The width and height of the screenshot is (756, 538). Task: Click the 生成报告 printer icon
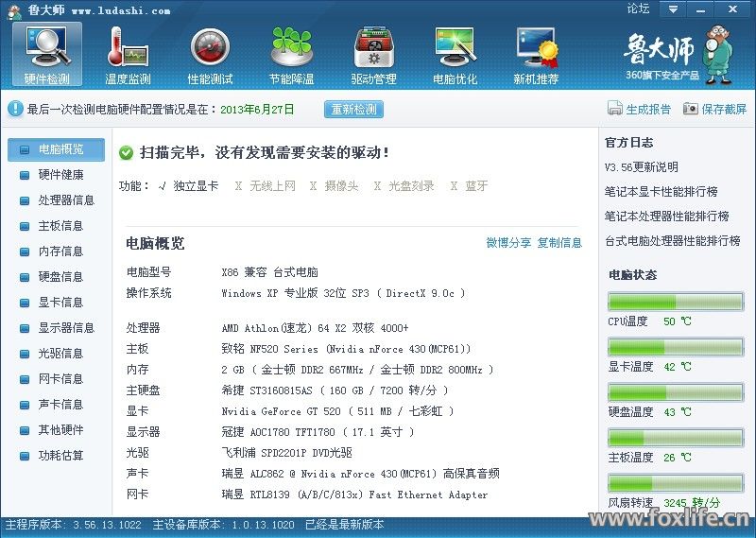(x=615, y=109)
